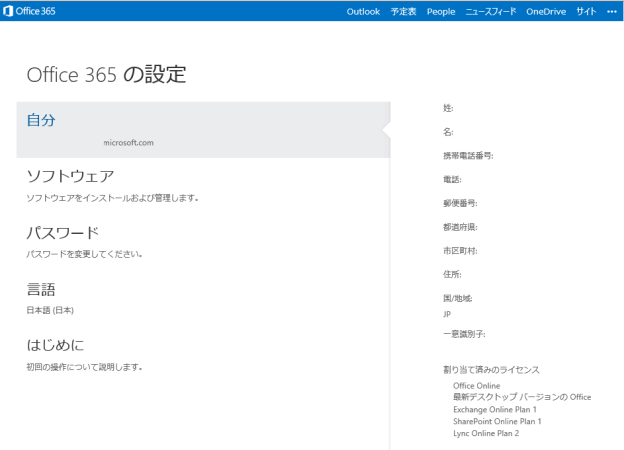
Task: Click the 国/地域: label
Action: (457, 298)
